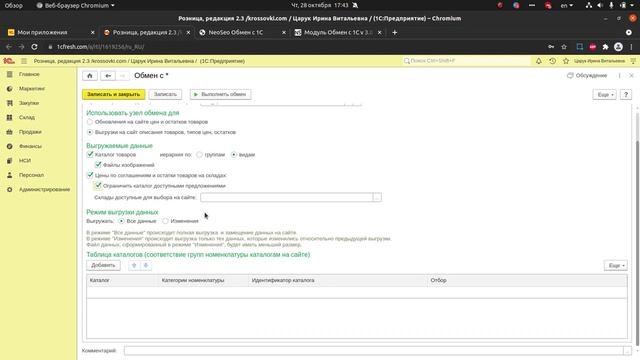Move catalog row down arrow
Image resolution: width=640 pixels, height=360 pixels.
(x=146, y=265)
